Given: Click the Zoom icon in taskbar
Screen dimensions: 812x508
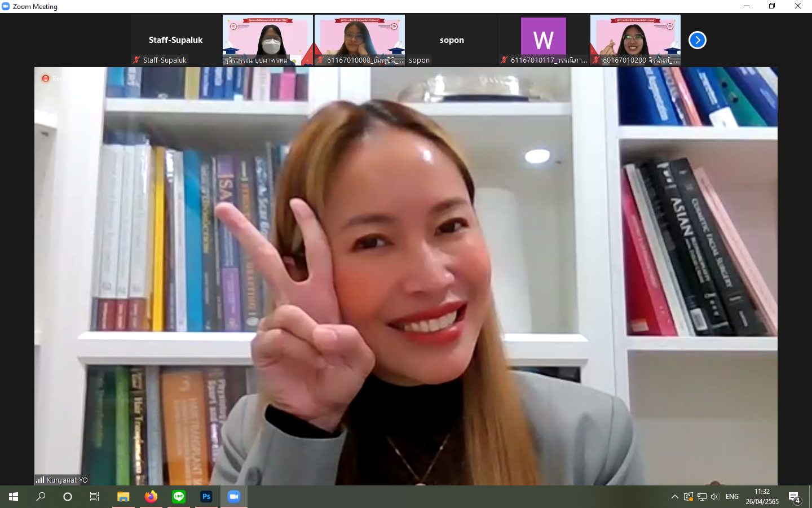Looking at the screenshot, I should click(234, 497).
